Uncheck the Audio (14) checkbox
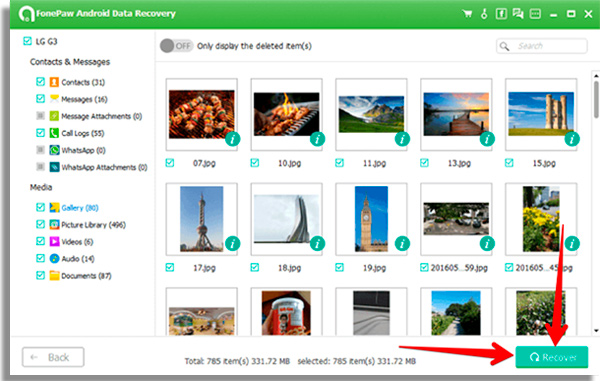 40,258
